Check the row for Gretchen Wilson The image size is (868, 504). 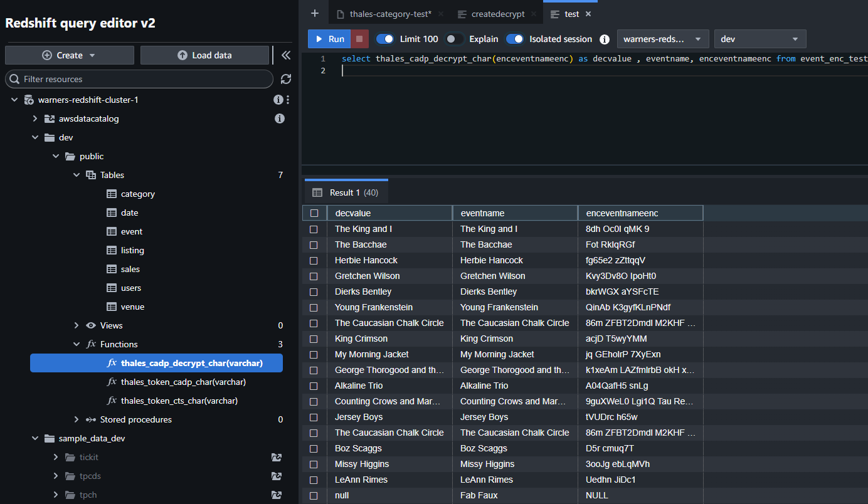[x=314, y=276]
